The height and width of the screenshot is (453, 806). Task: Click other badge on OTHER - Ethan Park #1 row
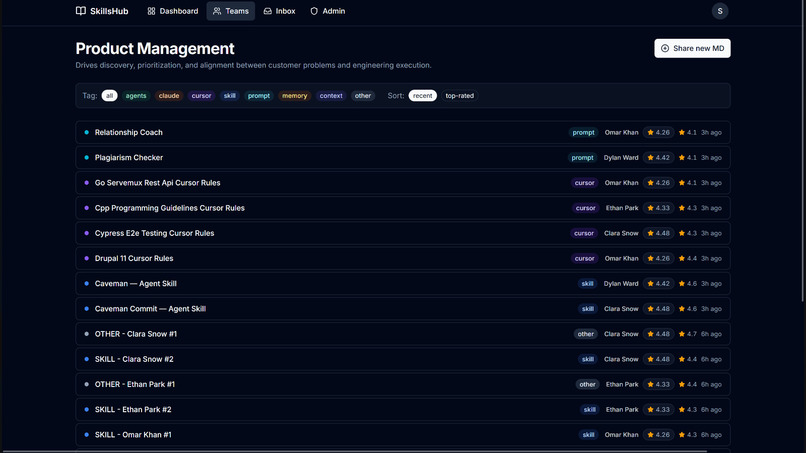(x=588, y=384)
